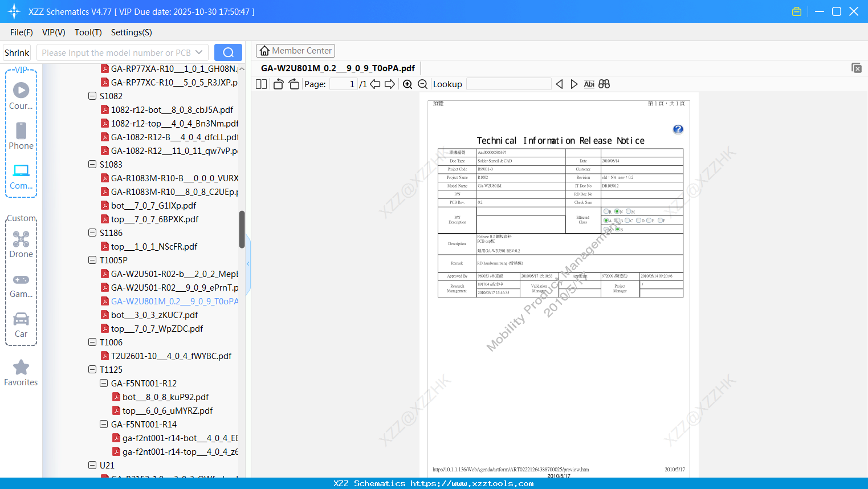Rotate the page counterclockwise
868x489 pixels.
tap(279, 84)
